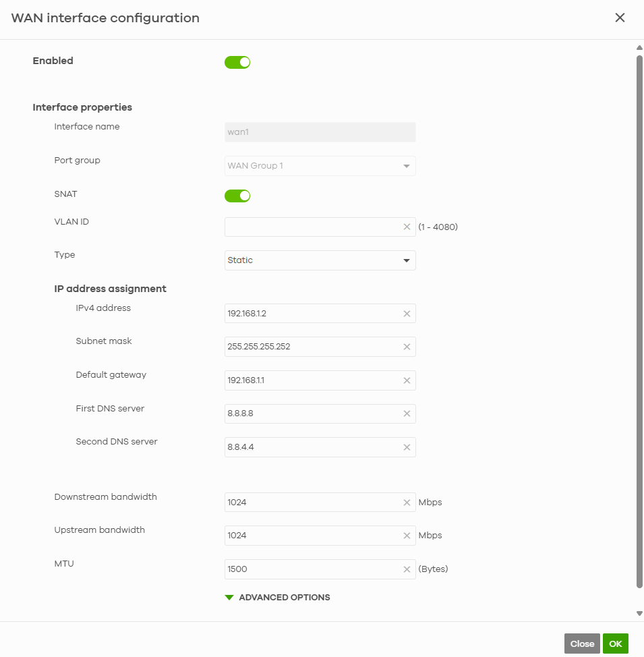The image size is (644, 657).
Task: Open the Type dropdown showing Static
Action: click(320, 260)
